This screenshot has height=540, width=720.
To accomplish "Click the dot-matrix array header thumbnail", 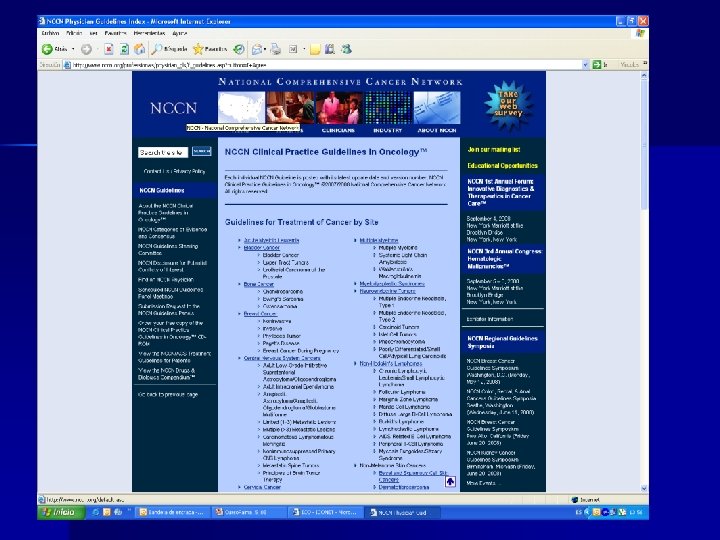I will coord(388,107).
